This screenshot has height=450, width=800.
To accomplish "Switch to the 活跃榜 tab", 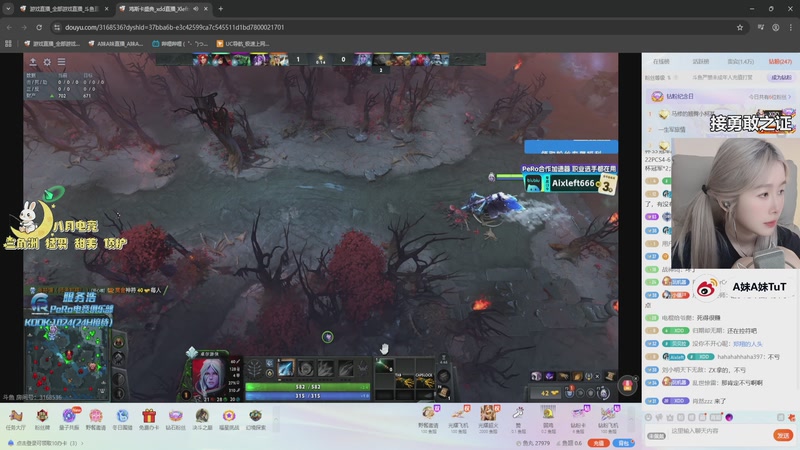I will [x=701, y=61].
